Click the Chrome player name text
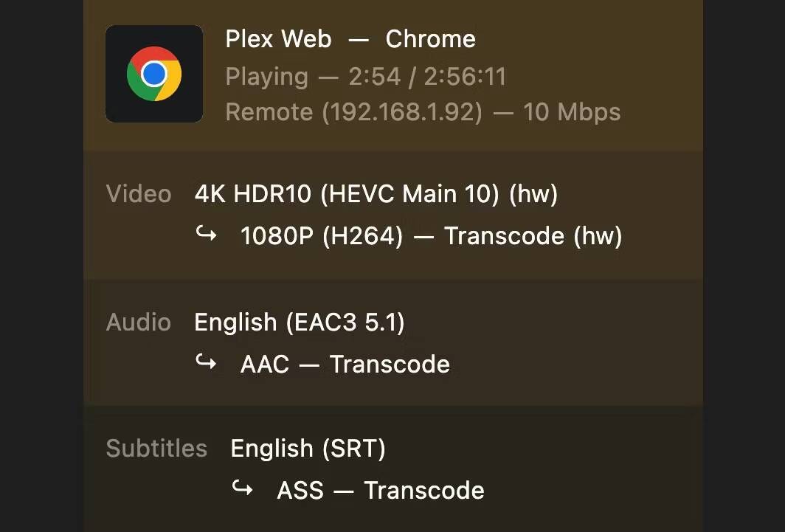 click(430, 39)
